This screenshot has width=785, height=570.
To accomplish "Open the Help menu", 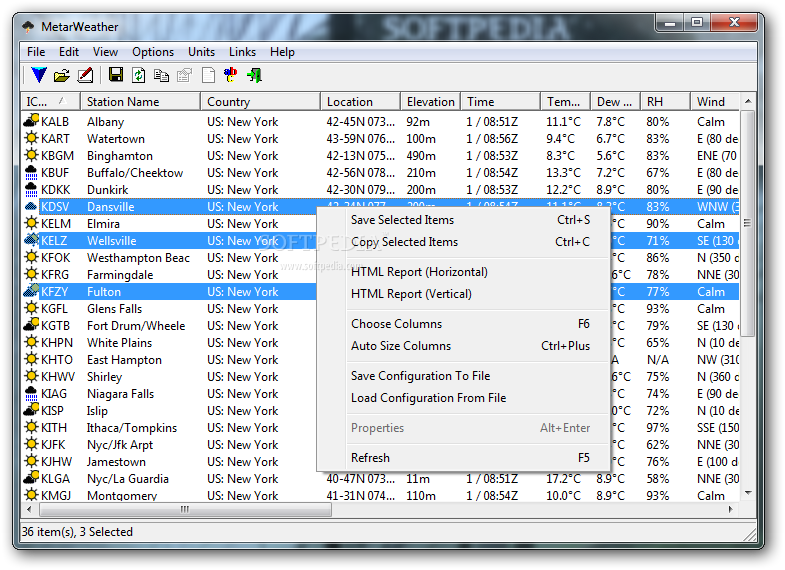I will pos(282,52).
